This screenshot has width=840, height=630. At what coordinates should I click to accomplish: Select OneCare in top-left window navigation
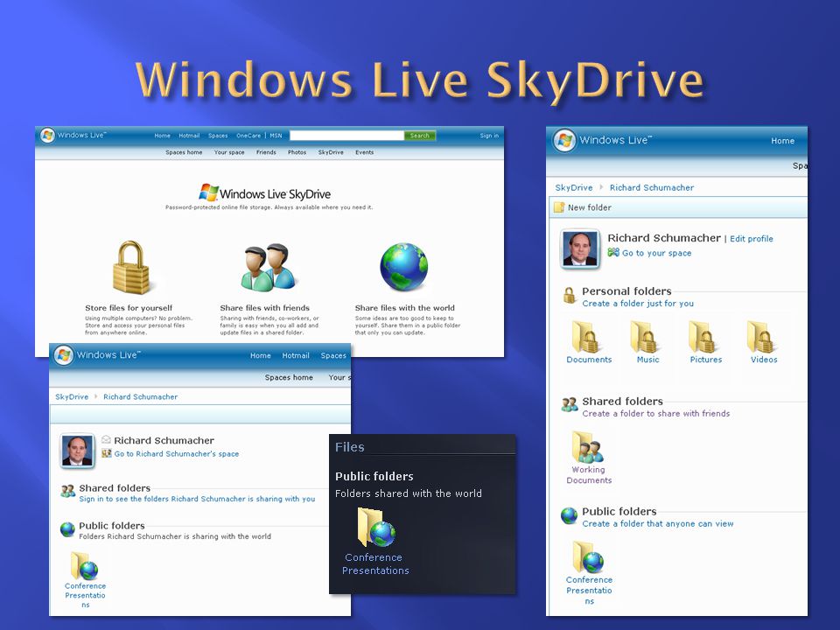coord(248,136)
